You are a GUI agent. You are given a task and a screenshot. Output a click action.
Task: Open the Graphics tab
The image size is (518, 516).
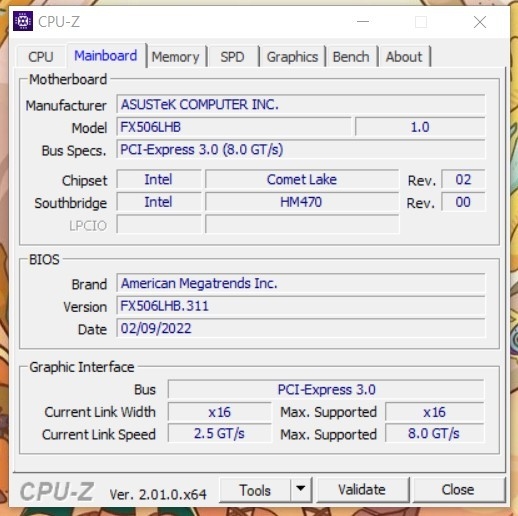pos(292,57)
